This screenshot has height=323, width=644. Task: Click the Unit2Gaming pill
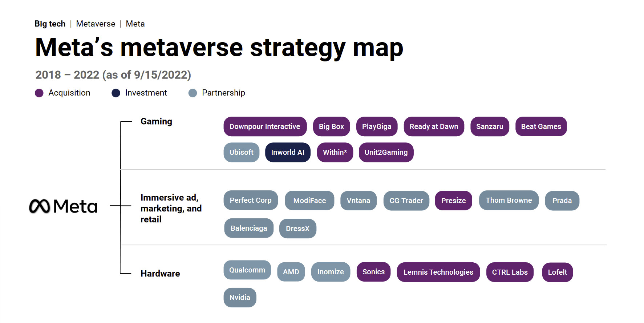pos(386,152)
